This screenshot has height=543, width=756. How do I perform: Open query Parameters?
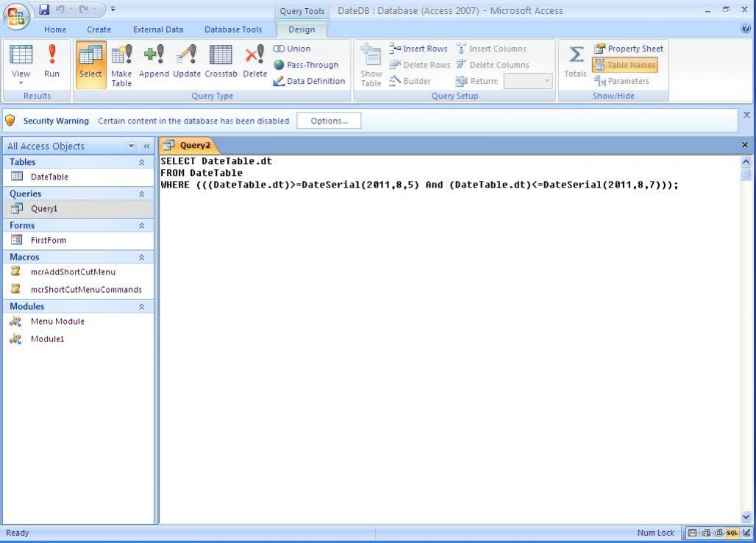coord(621,81)
